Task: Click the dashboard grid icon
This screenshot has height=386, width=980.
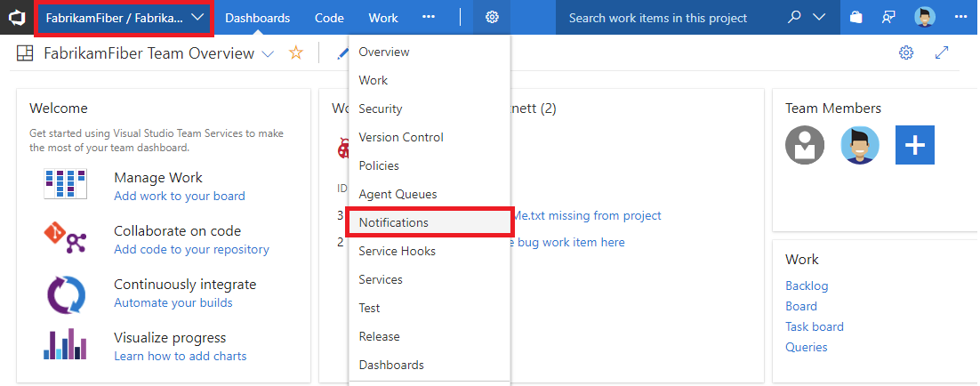Action: point(25,53)
